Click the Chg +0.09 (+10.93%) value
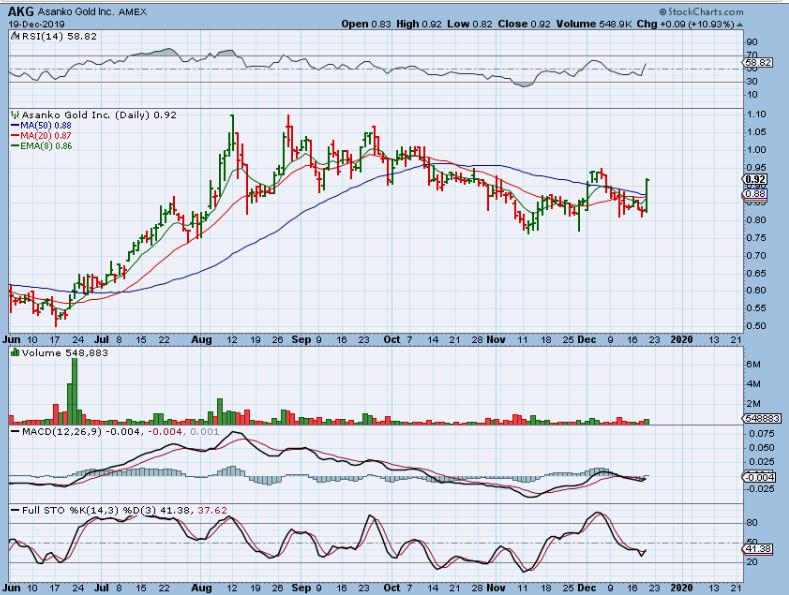Screen dimensions: 789x595 pyautogui.click(x=685, y=24)
